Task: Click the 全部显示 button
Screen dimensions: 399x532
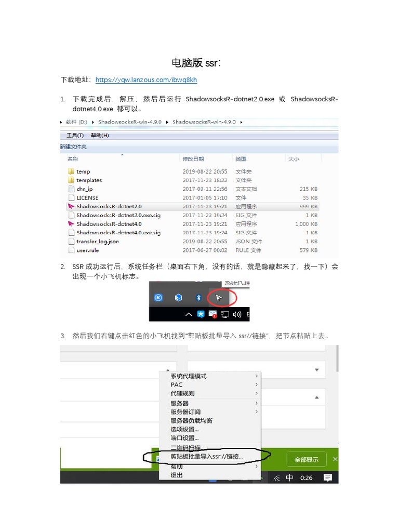Action: click(307, 459)
